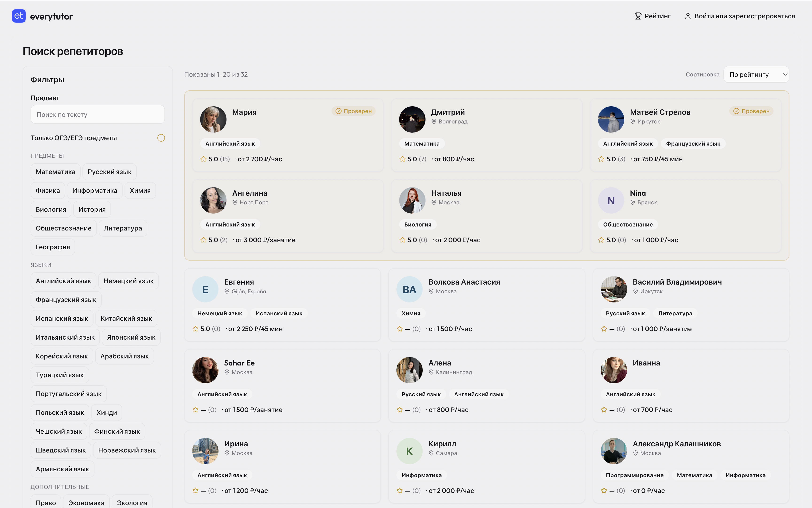Open Наталья's tutor profile name

[446, 193]
